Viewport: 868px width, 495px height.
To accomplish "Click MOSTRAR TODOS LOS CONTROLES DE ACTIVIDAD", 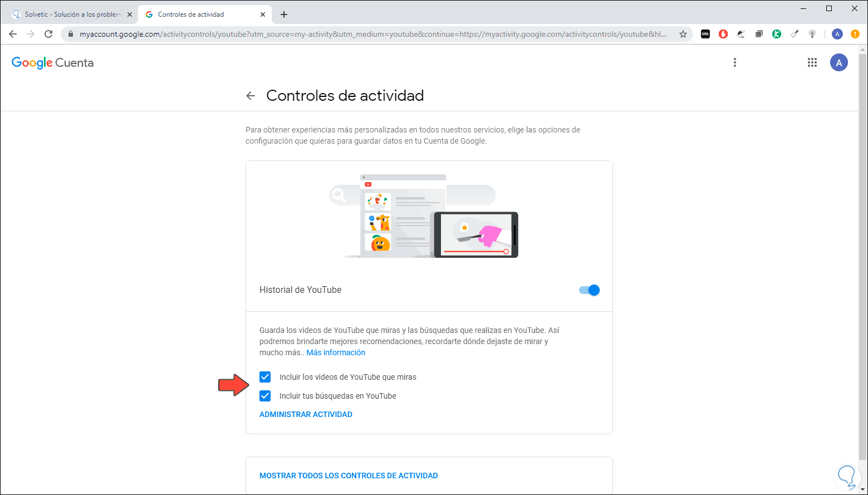I will [349, 476].
